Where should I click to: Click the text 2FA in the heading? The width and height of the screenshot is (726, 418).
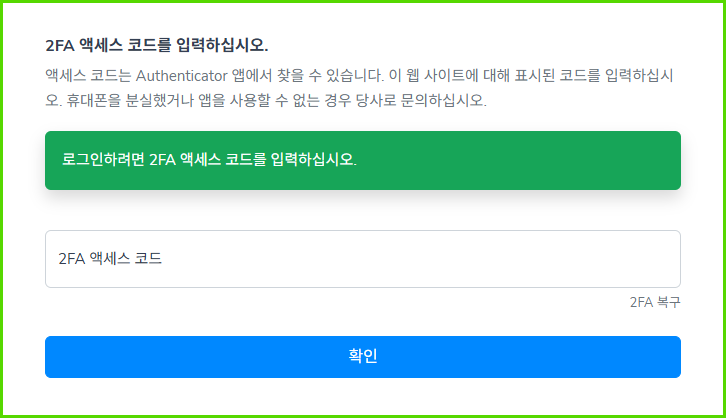[x=60, y=46]
